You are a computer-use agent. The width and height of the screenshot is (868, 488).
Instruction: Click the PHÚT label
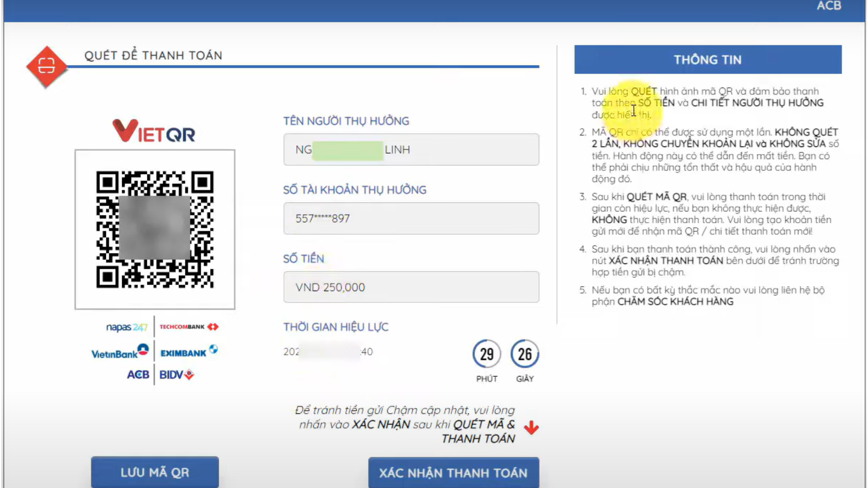click(486, 379)
